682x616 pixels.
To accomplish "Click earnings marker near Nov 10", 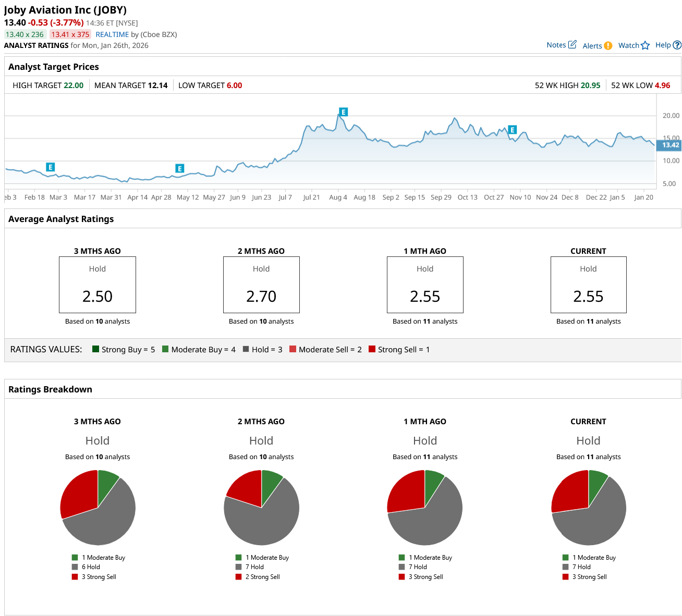I will [x=513, y=130].
